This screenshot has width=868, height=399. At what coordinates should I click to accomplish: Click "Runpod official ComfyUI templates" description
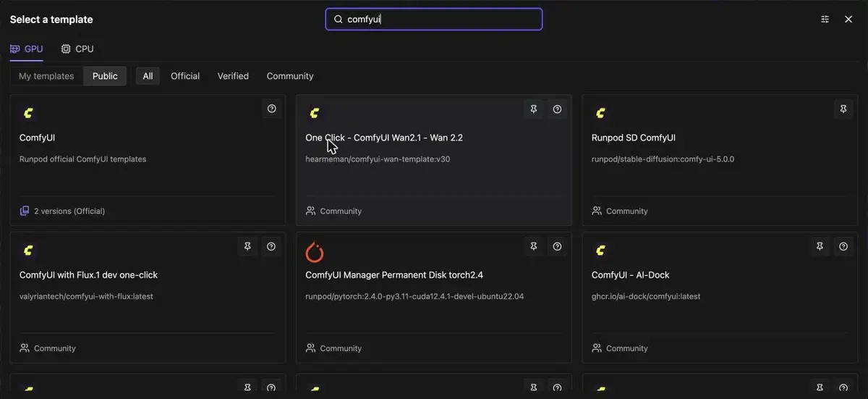[x=82, y=159]
